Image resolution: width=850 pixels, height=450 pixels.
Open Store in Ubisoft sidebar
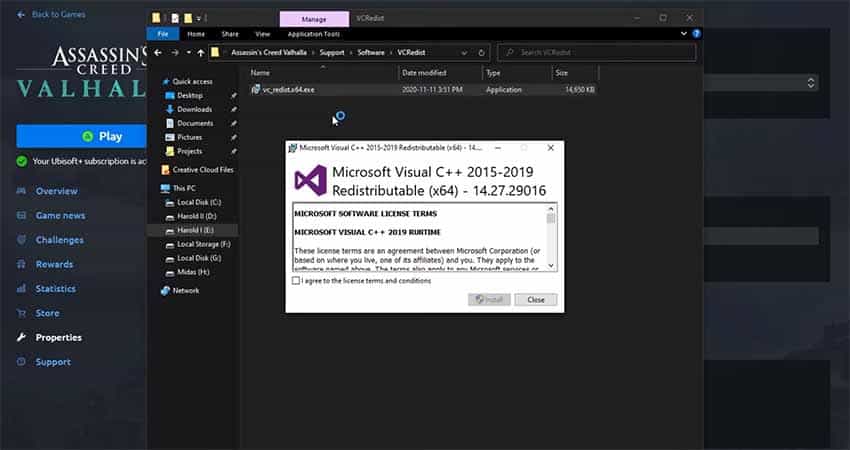(48, 313)
